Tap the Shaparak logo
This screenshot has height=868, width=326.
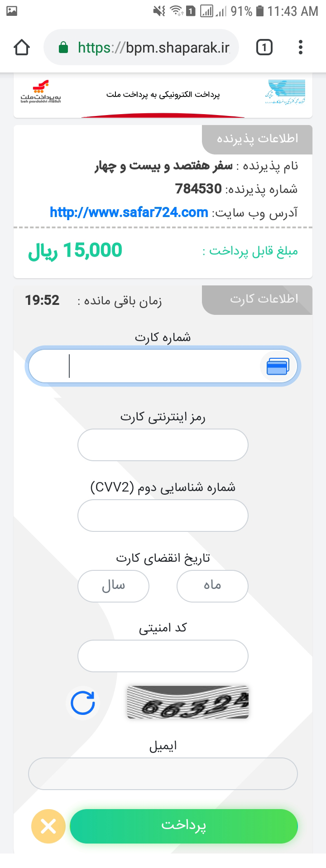(x=285, y=92)
